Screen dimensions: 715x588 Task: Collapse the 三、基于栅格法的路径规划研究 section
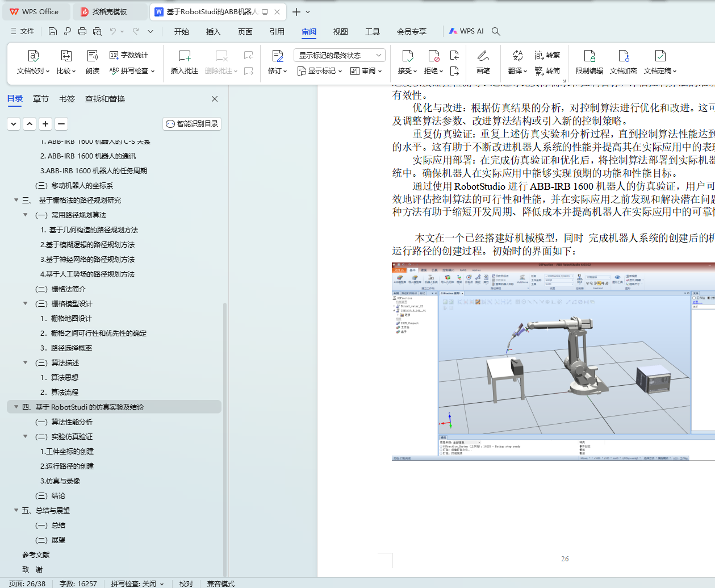pos(16,200)
